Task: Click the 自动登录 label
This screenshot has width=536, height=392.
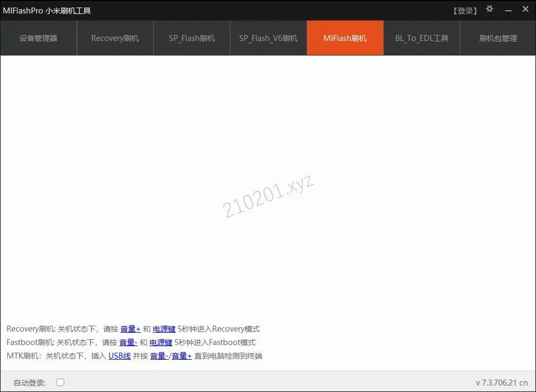Action: (29, 383)
